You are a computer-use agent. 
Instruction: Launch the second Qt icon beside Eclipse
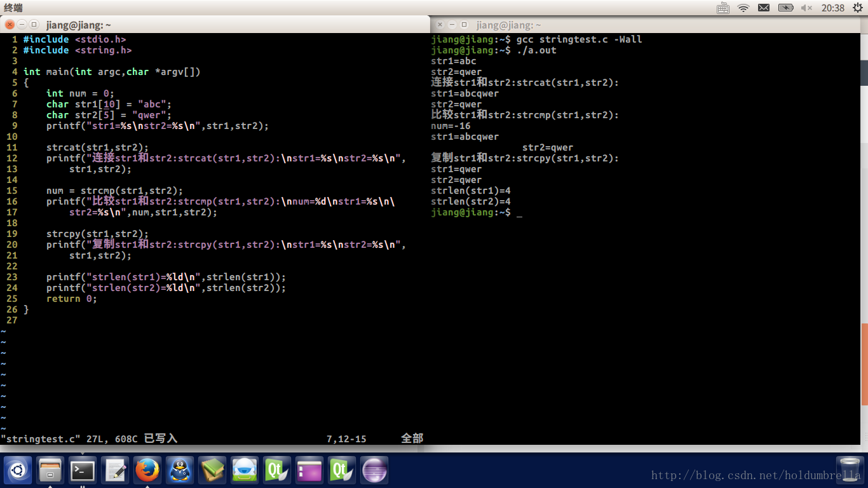click(342, 471)
